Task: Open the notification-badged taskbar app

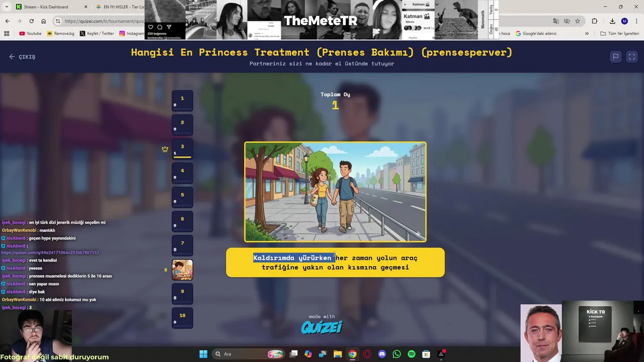Action: tap(441, 354)
